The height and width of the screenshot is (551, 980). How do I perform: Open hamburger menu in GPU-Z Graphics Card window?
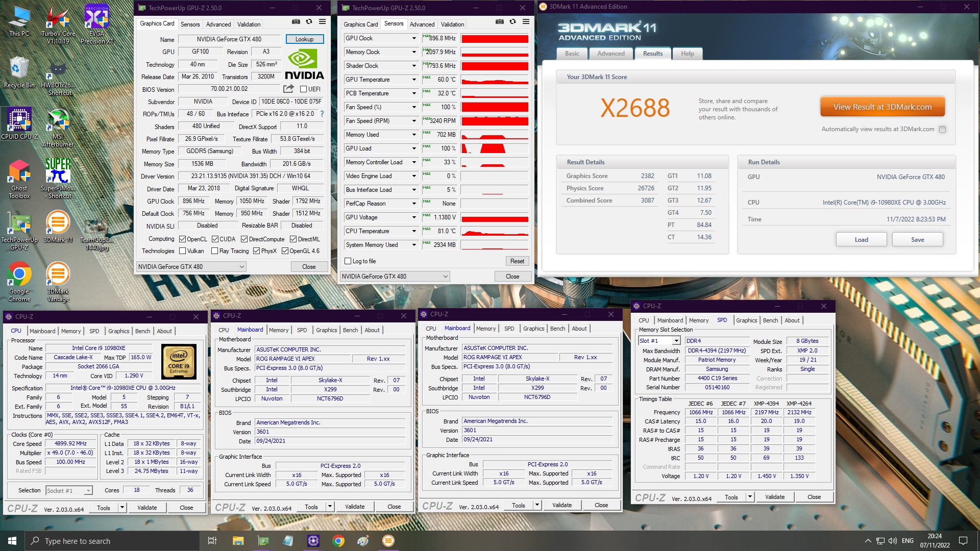click(x=322, y=21)
